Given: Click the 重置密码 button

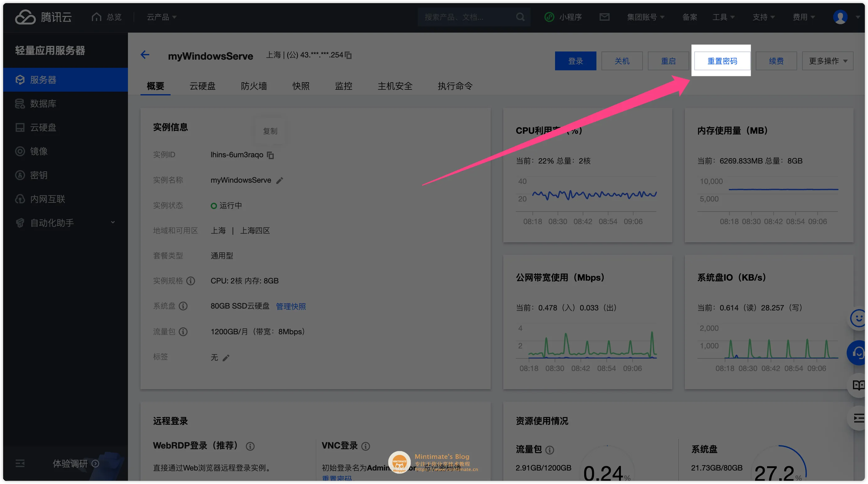Looking at the screenshot, I should point(722,61).
